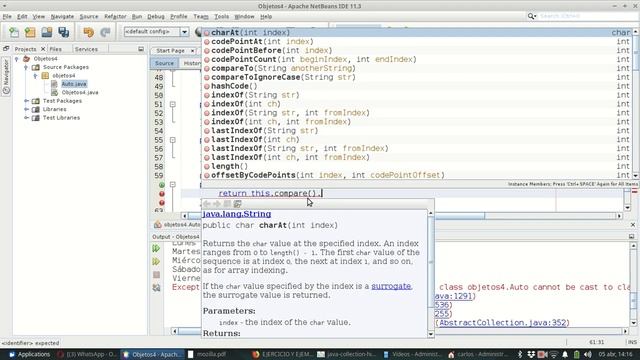Close the Start Page tab
The width and height of the screenshot is (640, 360).
coord(192,51)
